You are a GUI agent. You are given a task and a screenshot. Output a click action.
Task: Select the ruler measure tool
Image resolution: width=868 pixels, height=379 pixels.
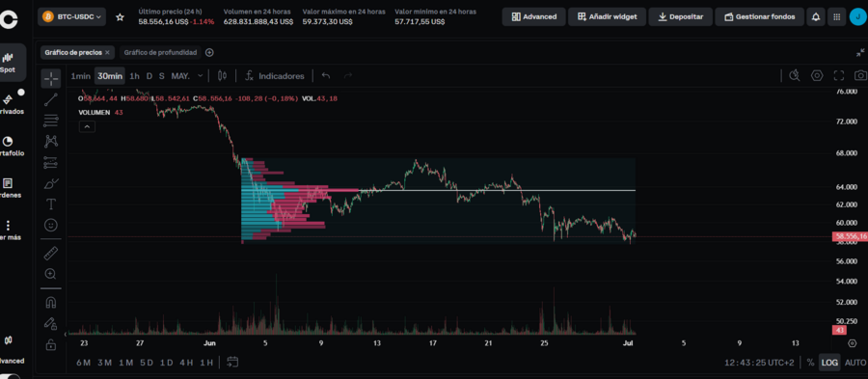pos(51,254)
